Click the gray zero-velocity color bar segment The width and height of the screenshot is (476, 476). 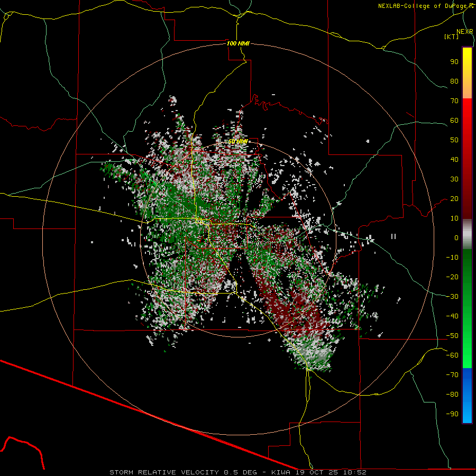coord(467,234)
